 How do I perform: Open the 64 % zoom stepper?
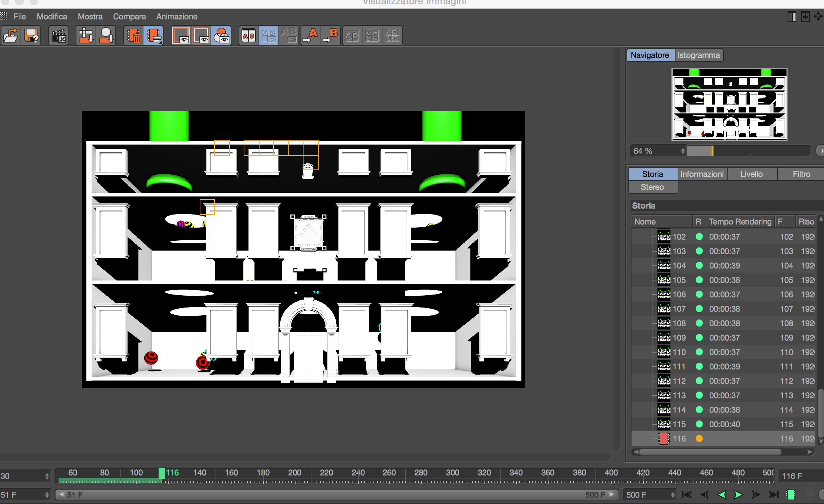pos(683,151)
